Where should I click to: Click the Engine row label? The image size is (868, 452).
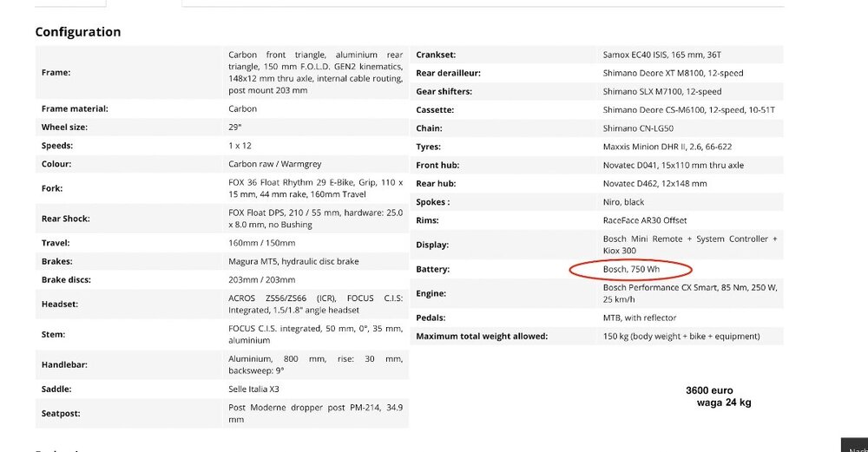(431, 294)
